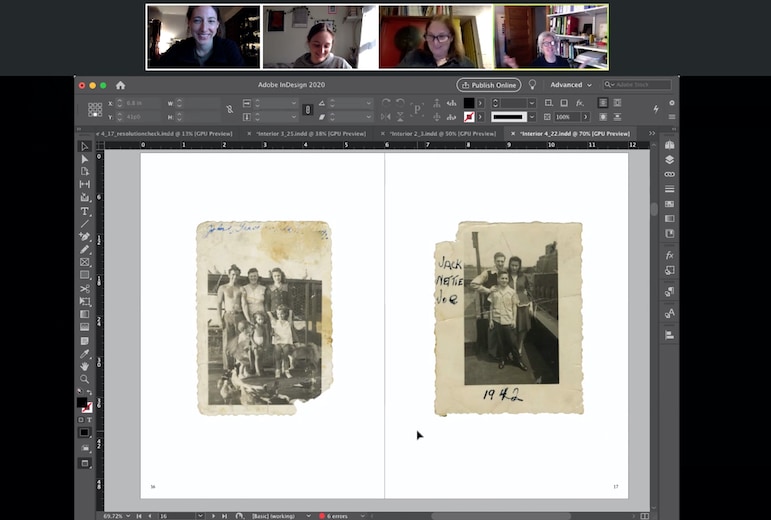771x520 pixels.
Task: Select the Pen tool
Action: pos(84,236)
